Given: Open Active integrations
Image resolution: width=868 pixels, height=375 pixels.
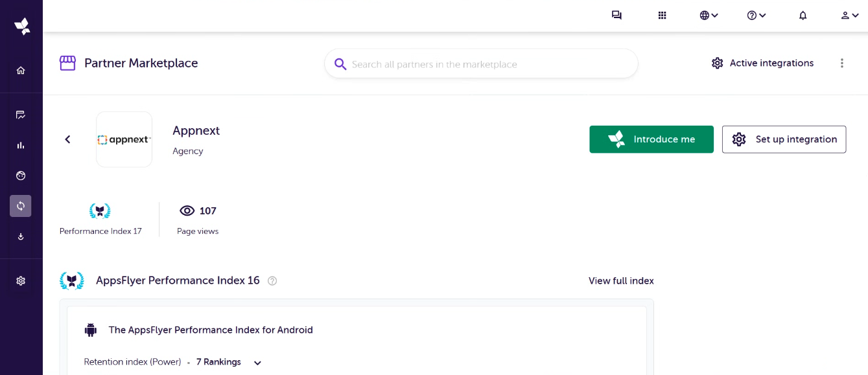Looking at the screenshot, I should coord(762,63).
